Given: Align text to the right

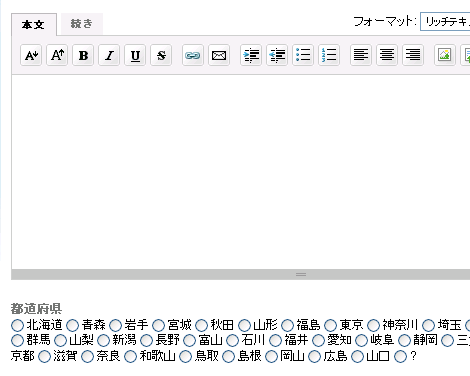Looking at the screenshot, I should (x=413, y=55).
